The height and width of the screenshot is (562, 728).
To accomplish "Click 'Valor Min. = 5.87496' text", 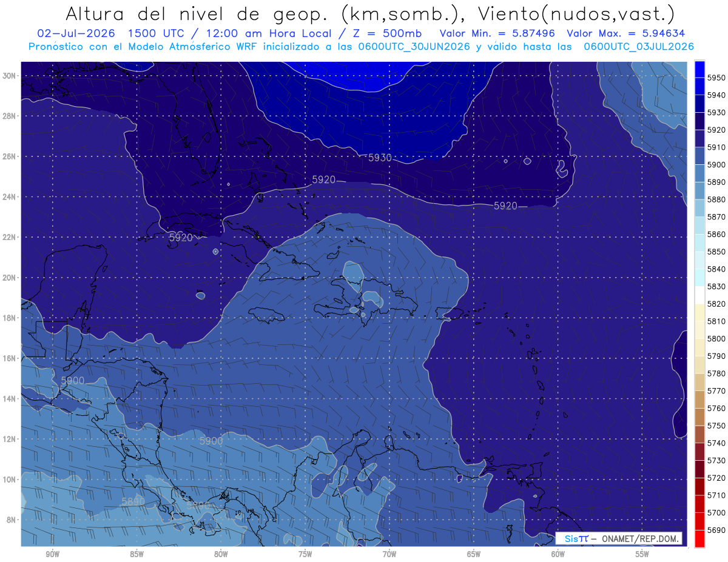I will pos(498,33).
